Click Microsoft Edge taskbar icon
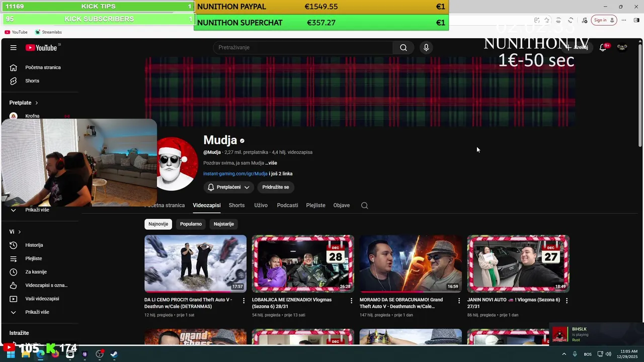644x362 pixels. coord(41,354)
